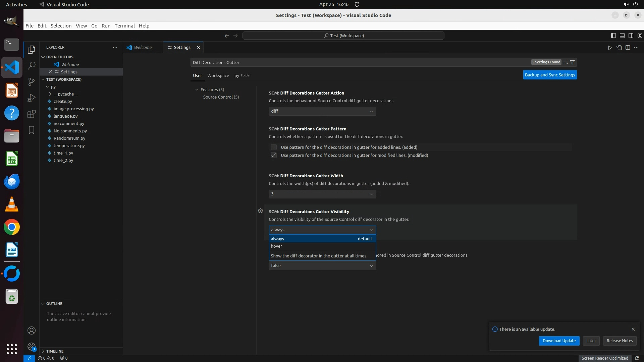Open the Extensions view icon
This screenshot has width=644, height=362.
point(32,114)
